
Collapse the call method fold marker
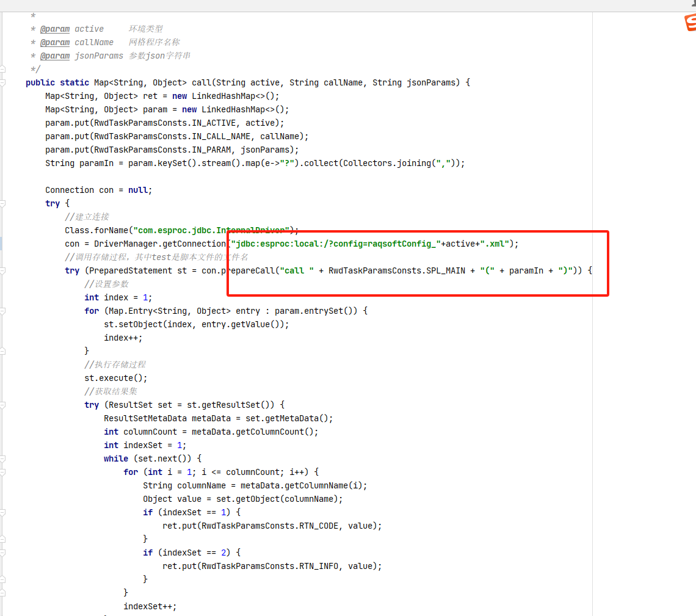3,82
